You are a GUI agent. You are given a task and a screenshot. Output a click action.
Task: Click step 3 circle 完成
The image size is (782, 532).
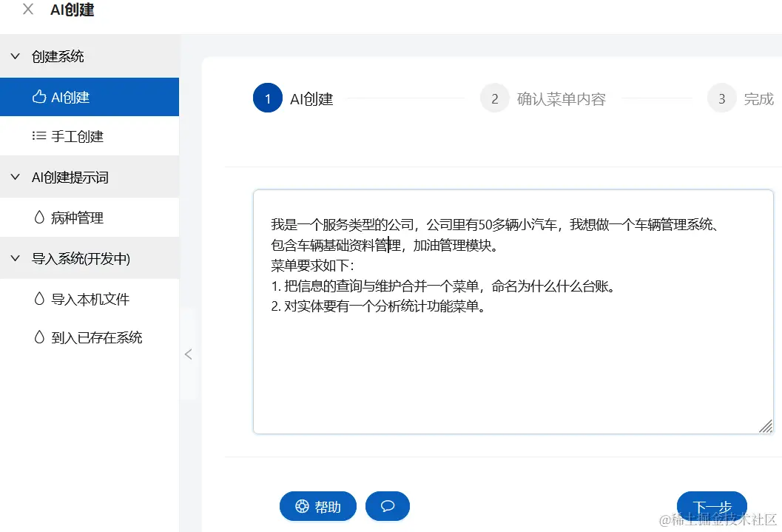tap(721, 98)
